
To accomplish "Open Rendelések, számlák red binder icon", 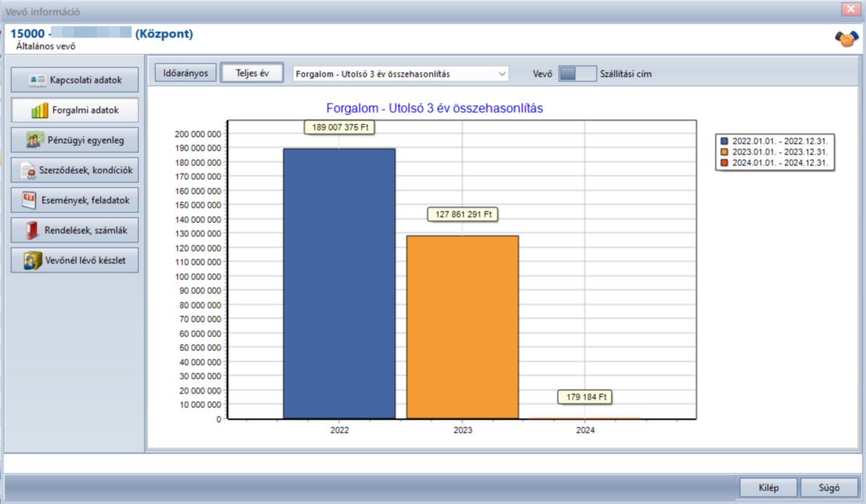I will pos(32,230).
